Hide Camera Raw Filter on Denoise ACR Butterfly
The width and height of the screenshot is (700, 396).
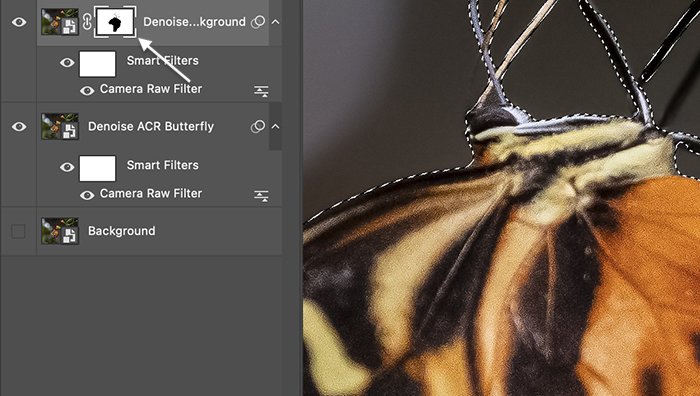pos(87,196)
